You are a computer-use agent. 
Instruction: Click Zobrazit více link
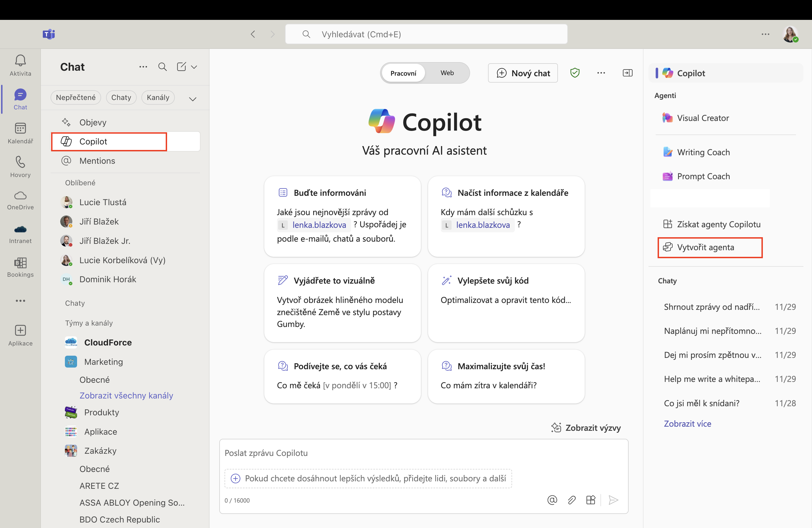click(x=687, y=424)
